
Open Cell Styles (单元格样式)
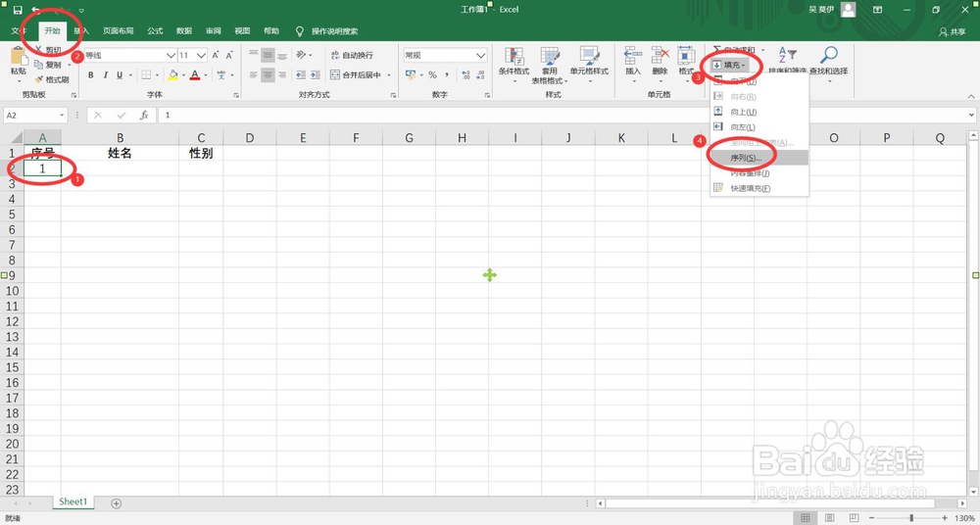click(x=589, y=66)
